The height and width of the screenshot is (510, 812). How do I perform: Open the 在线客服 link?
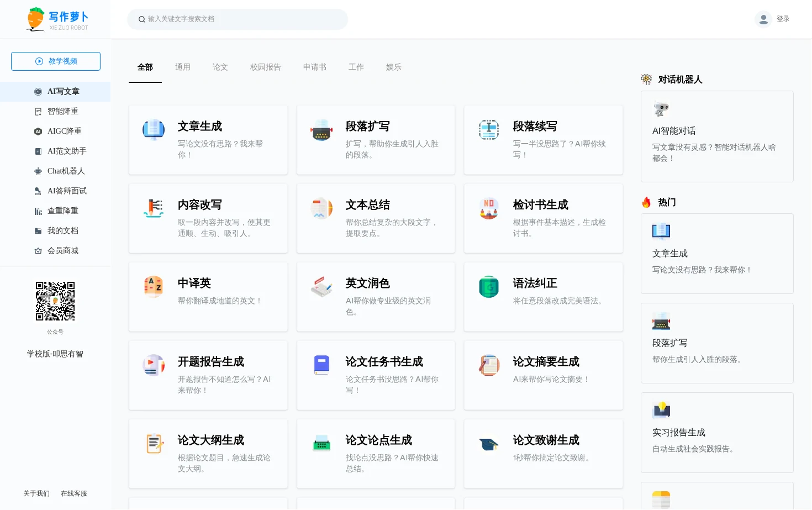tap(74, 493)
